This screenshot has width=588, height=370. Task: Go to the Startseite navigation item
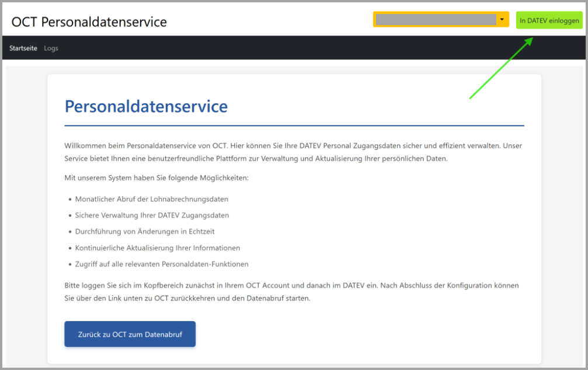point(23,48)
